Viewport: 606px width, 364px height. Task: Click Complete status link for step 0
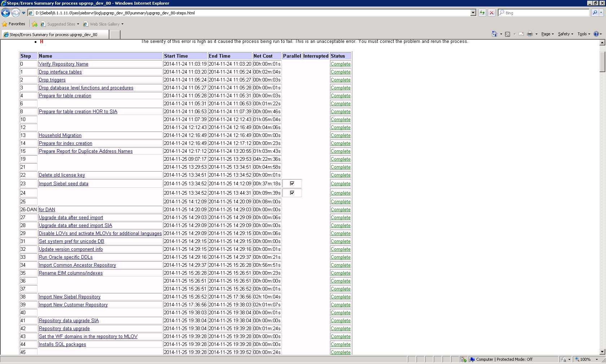(341, 64)
